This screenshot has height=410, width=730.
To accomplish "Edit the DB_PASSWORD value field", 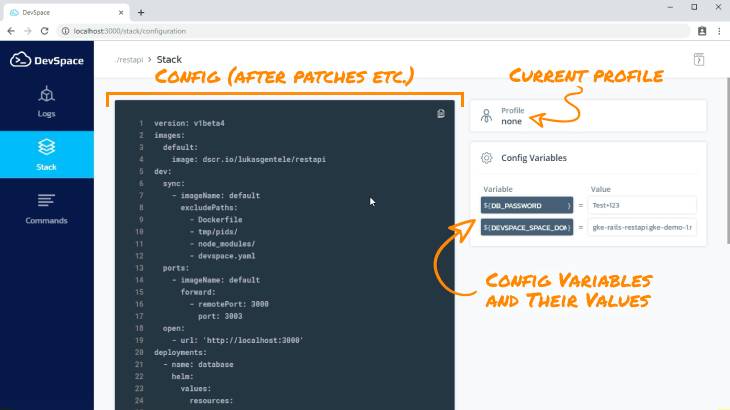I will tap(642, 205).
